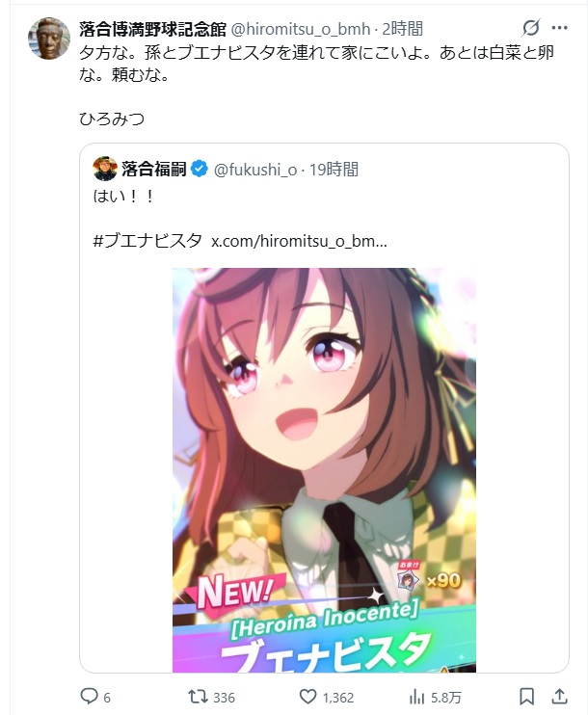Open the ブエナビスタ character image
588x715 pixels.
[x=324, y=469]
